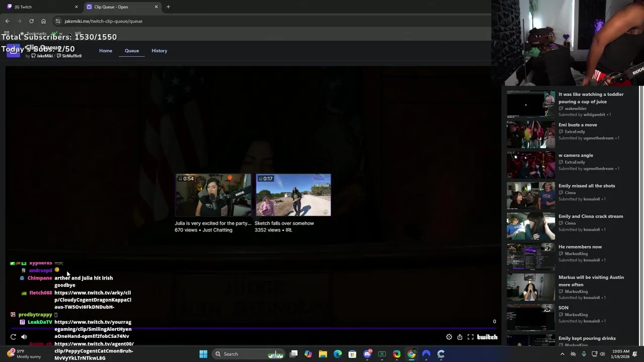Open fletch088 arky clip link in chat

click(93, 300)
